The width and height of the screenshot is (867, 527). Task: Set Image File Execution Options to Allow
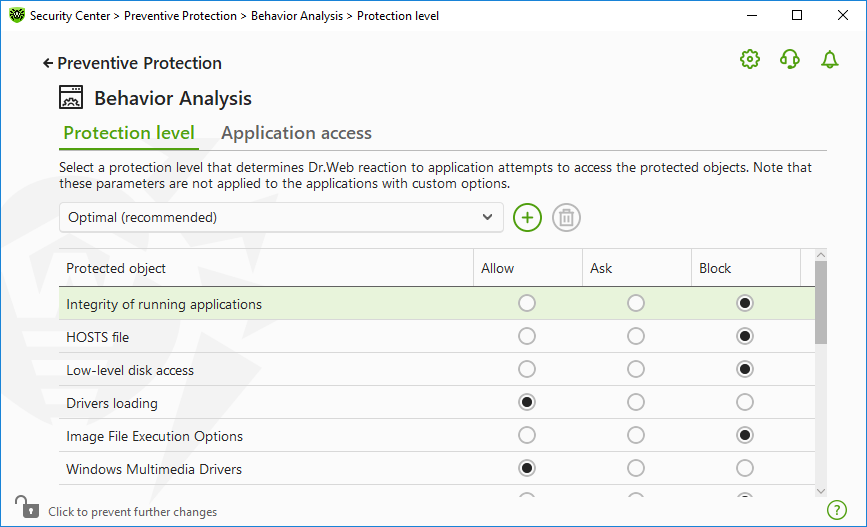(x=526, y=435)
